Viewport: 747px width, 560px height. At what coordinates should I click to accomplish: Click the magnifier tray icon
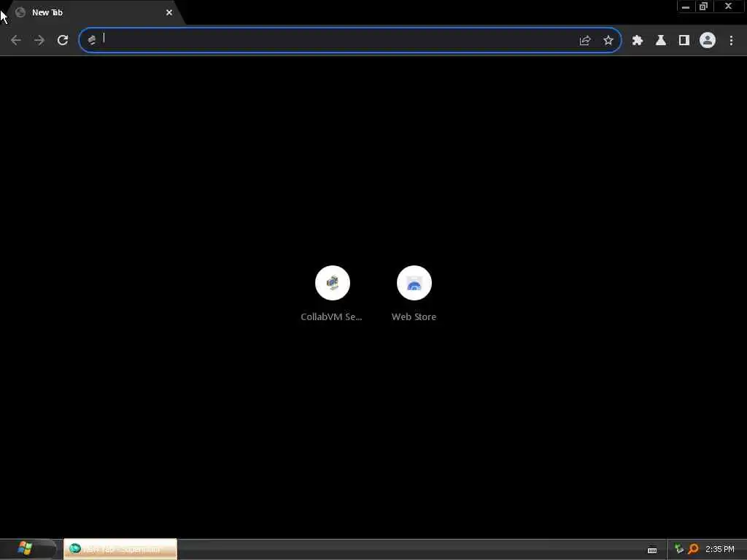tap(694, 549)
